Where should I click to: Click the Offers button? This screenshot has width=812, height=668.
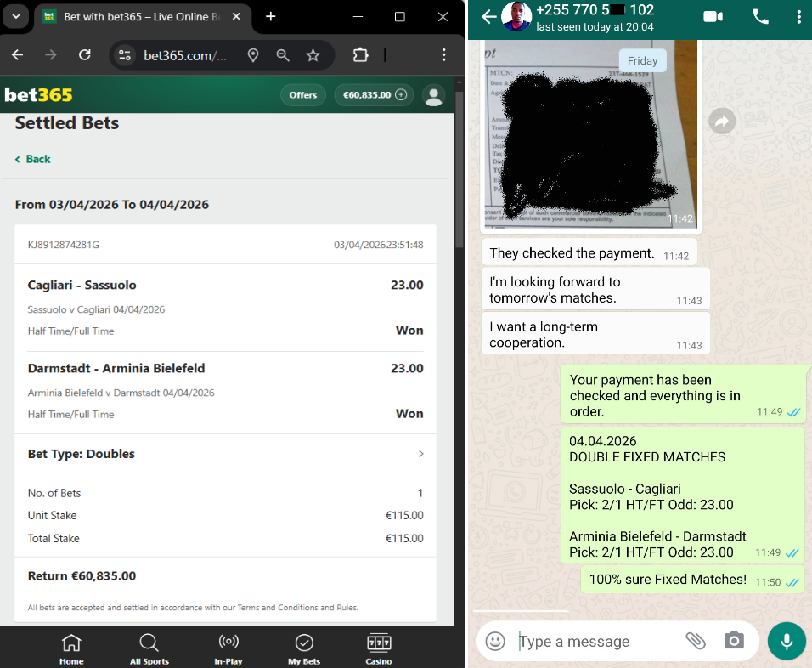coord(302,95)
